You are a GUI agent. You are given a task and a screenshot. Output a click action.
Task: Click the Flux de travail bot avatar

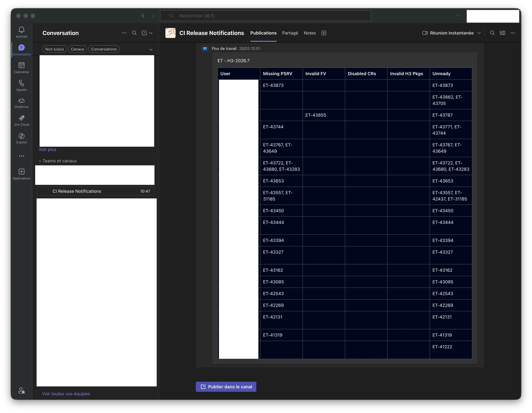pyautogui.click(x=205, y=49)
